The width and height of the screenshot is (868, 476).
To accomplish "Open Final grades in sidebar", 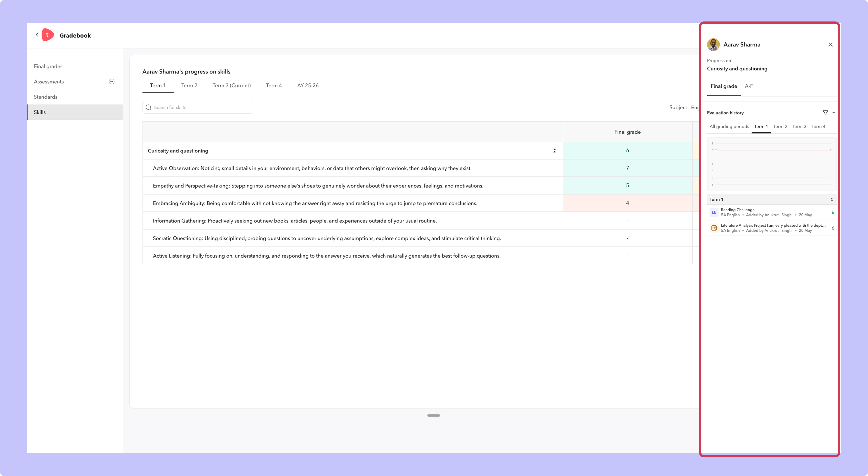I will 48,66.
